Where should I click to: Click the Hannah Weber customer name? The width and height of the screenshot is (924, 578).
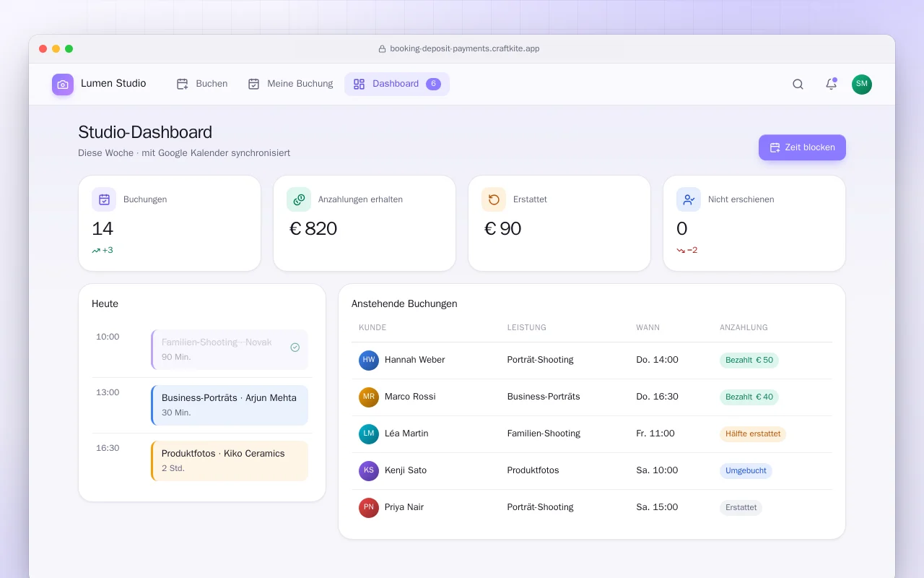click(x=415, y=360)
